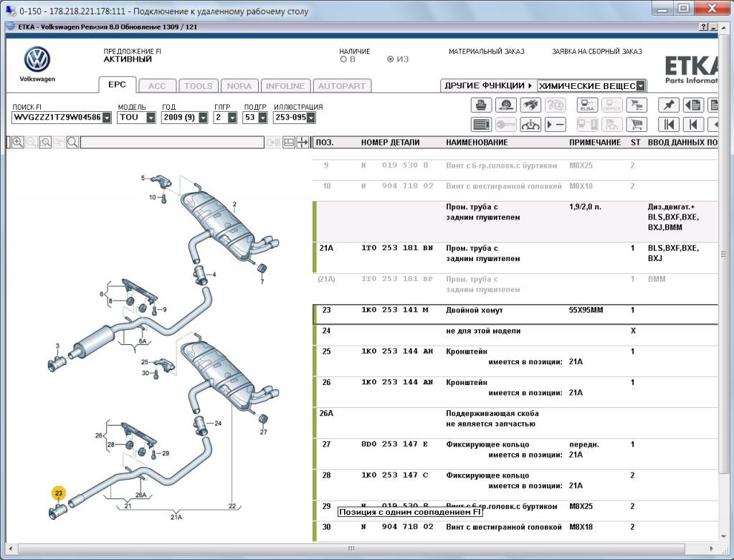Click part number N 904 718 02 in row 30

pos(397,527)
